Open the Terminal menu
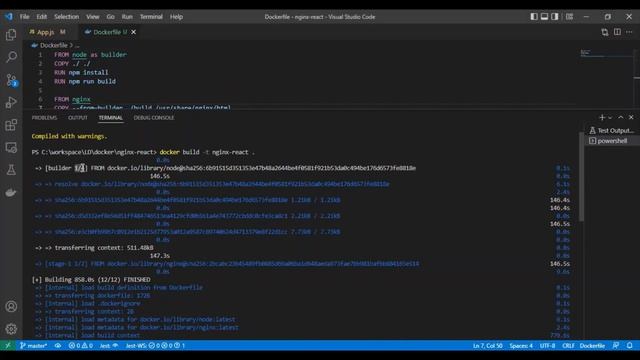The width and height of the screenshot is (640, 360). (x=151, y=17)
